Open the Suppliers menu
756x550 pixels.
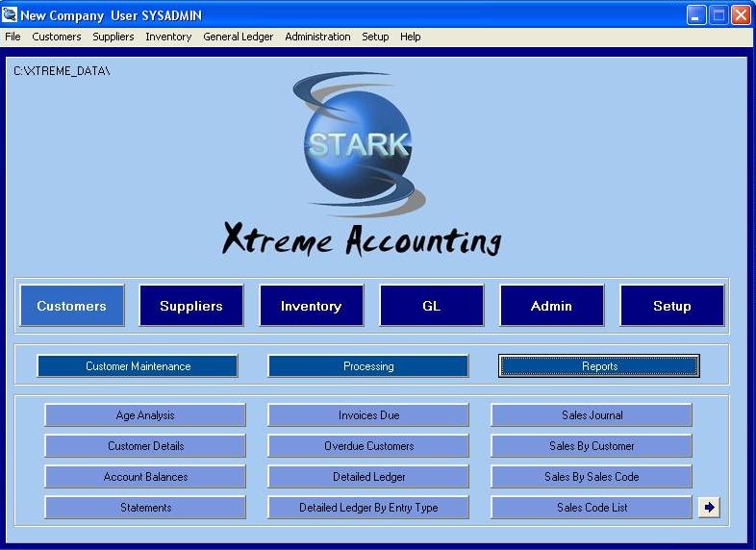pyautogui.click(x=113, y=37)
